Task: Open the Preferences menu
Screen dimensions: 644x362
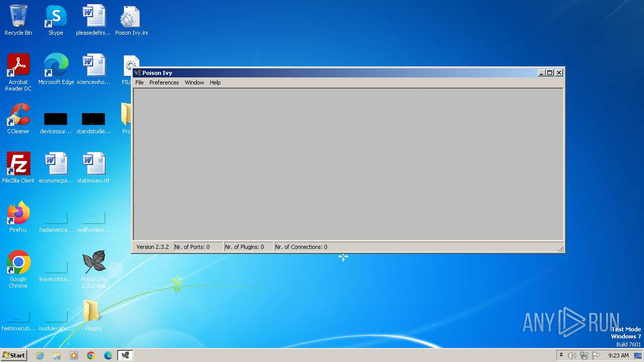Action: point(164,82)
